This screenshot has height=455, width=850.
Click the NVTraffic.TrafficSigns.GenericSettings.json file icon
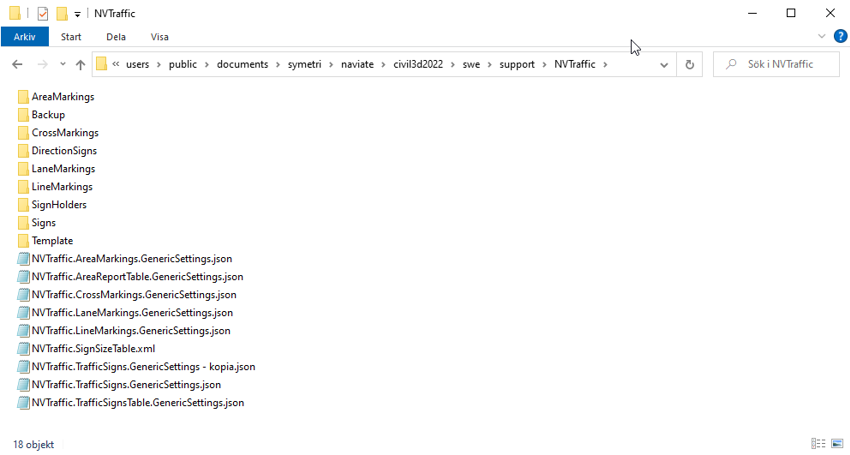click(x=23, y=384)
